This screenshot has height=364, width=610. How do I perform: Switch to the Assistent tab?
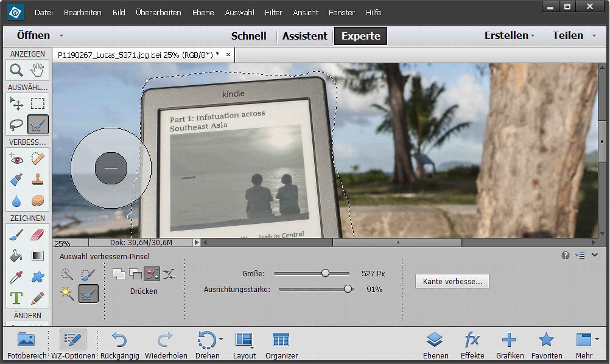point(304,36)
